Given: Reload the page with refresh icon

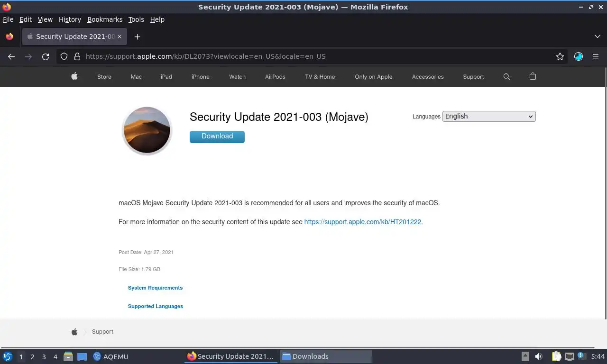Looking at the screenshot, I should (x=46, y=56).
